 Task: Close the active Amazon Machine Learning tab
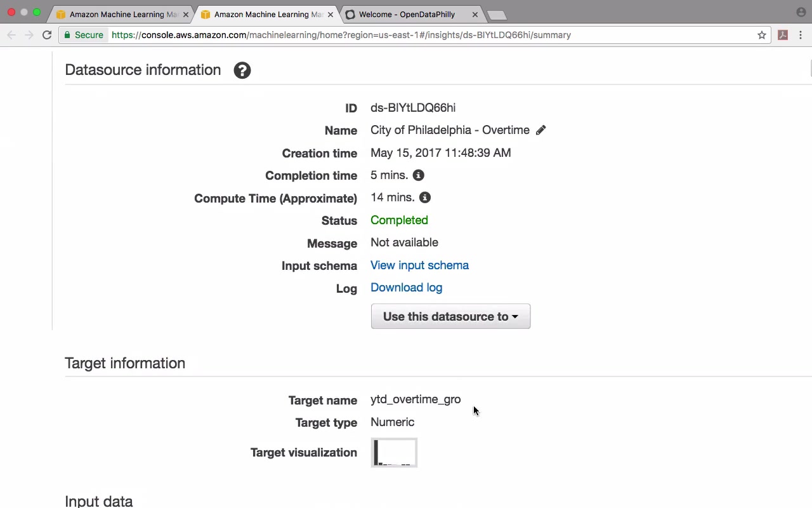click(330, 14)
